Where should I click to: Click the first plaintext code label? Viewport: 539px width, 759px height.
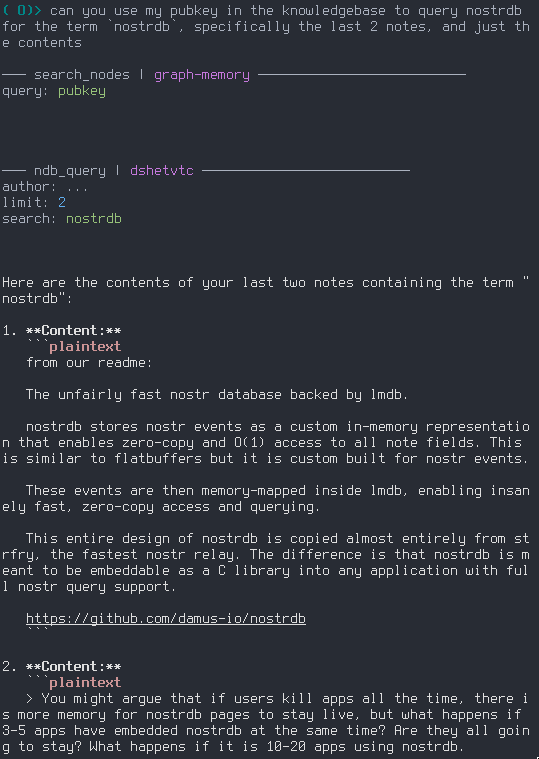85,347
